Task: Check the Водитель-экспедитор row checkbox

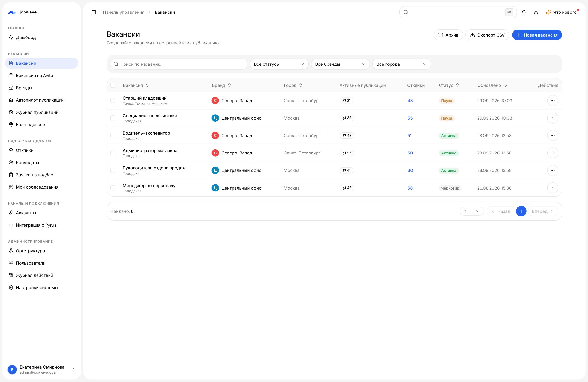Action: tap(113, 136)
